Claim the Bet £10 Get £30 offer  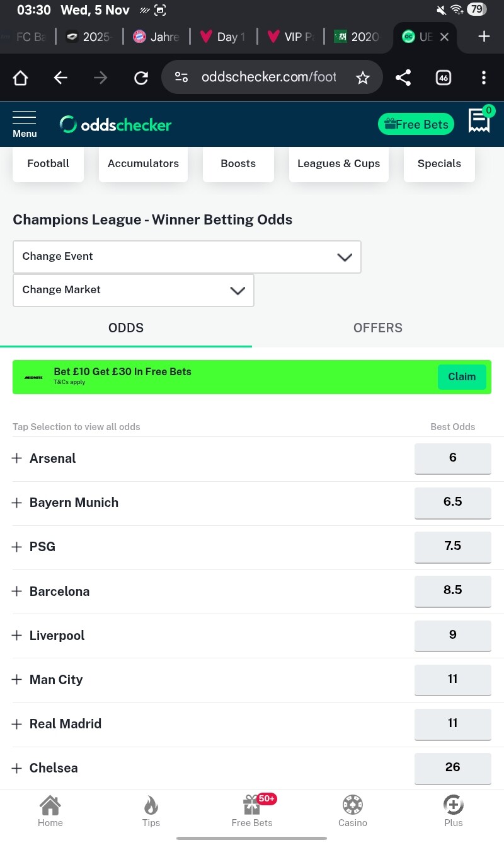pyautogui.click(x=462, y=376)
